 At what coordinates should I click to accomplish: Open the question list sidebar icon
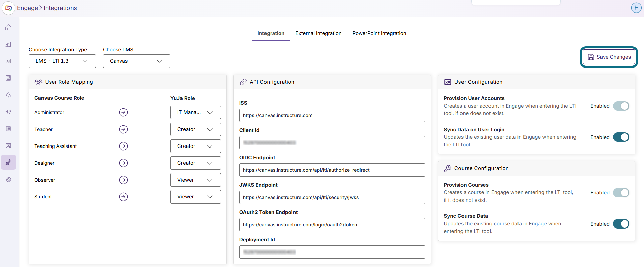click(8, 129)
